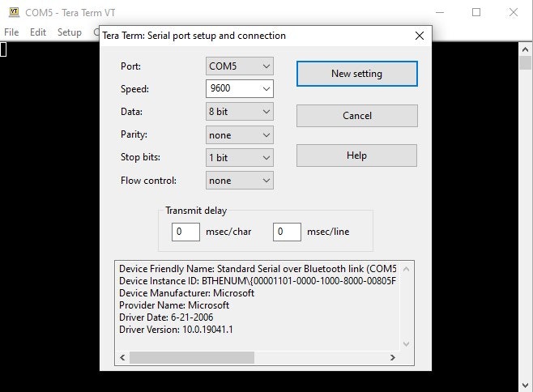Click the Provider Name: Microsoft line
The width and height of the screenshot is (533, 392).
(174, 305)
